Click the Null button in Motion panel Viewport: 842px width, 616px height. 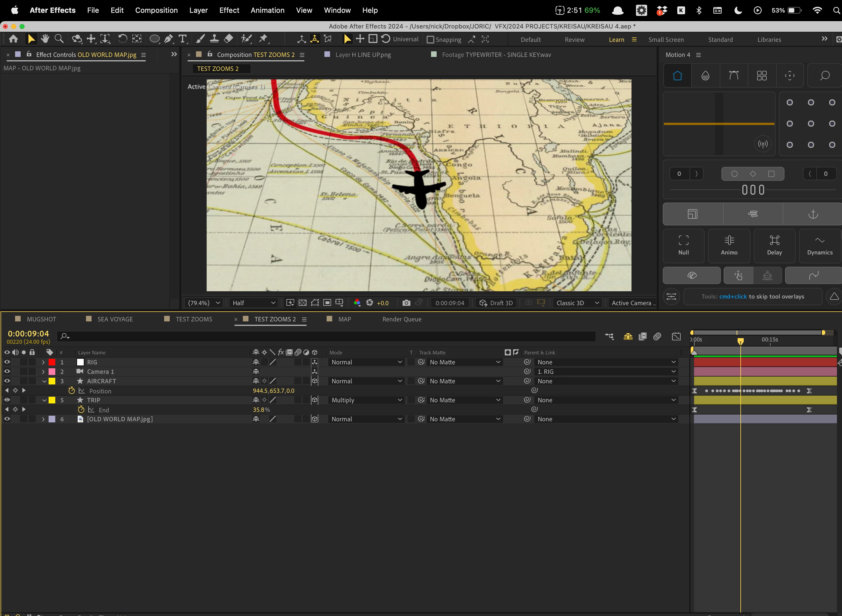(x=683, y=245)
